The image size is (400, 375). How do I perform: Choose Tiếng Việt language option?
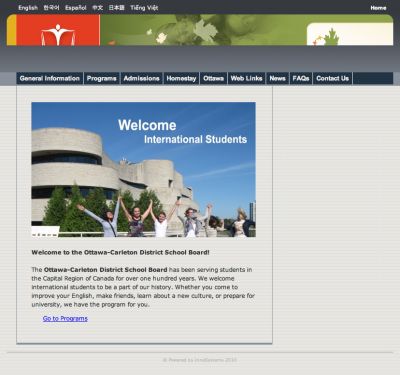(x=144, y=8)
